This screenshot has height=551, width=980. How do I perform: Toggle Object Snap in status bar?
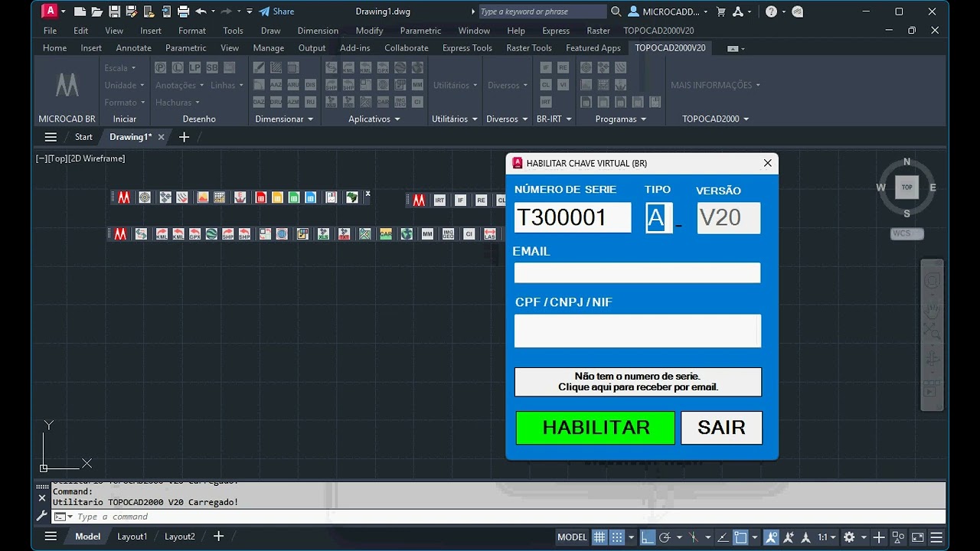tap(740, 537)
